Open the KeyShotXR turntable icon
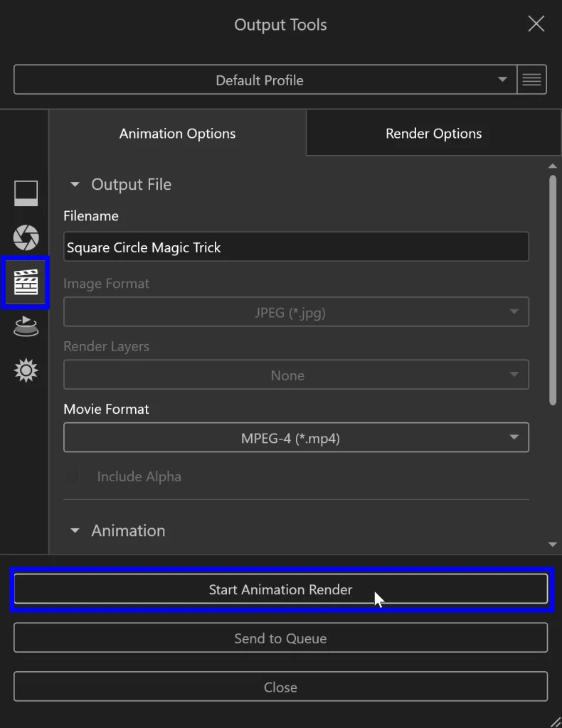Viewport: 562px width, 728px height. 26,326
